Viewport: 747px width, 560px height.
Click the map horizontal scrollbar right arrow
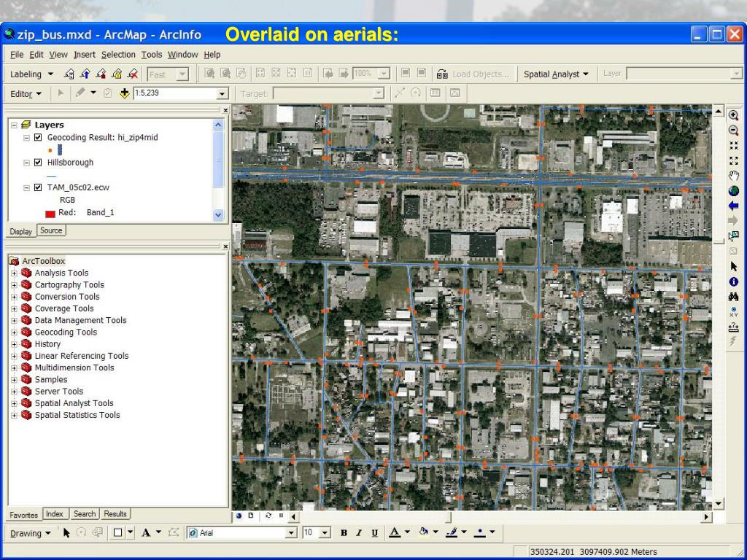pos(706,517)
